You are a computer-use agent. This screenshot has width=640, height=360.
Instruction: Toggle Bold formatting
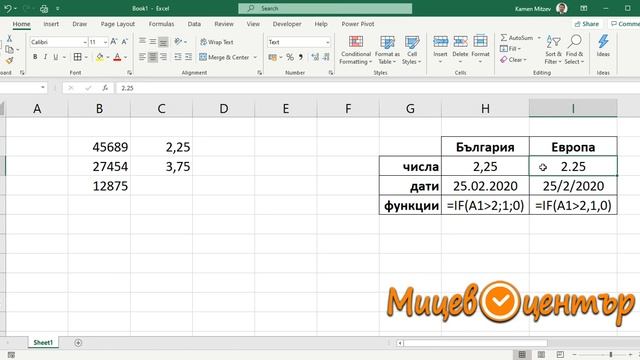click(35, 57)
